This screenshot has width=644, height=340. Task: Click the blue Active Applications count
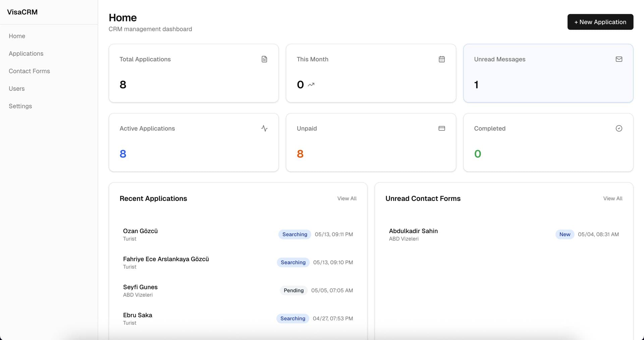click(123, 154)
